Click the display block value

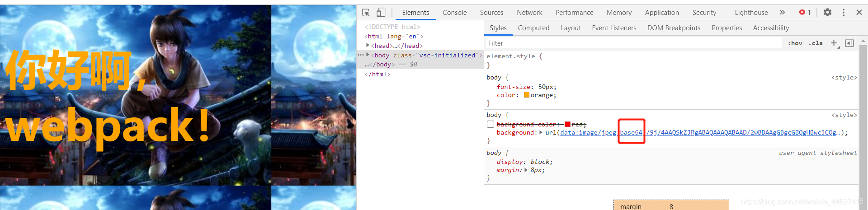pos(540,162)
